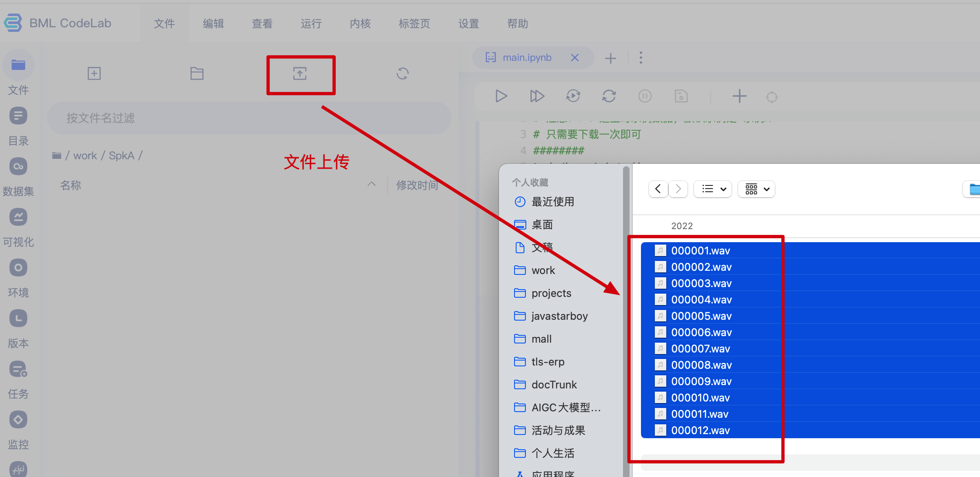Open the 内核 menu

coord(360,24)
